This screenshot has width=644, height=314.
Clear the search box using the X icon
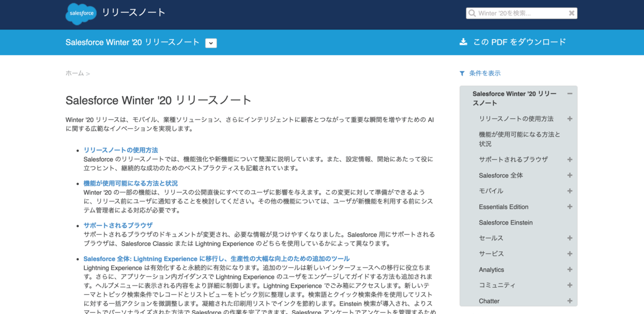[x=571, y=13]
